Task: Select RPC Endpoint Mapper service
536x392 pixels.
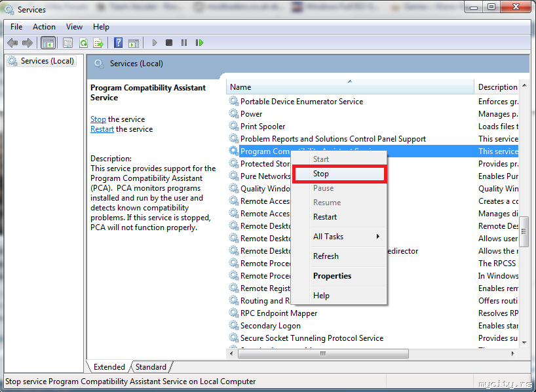Action: click(x=373, y=313)
